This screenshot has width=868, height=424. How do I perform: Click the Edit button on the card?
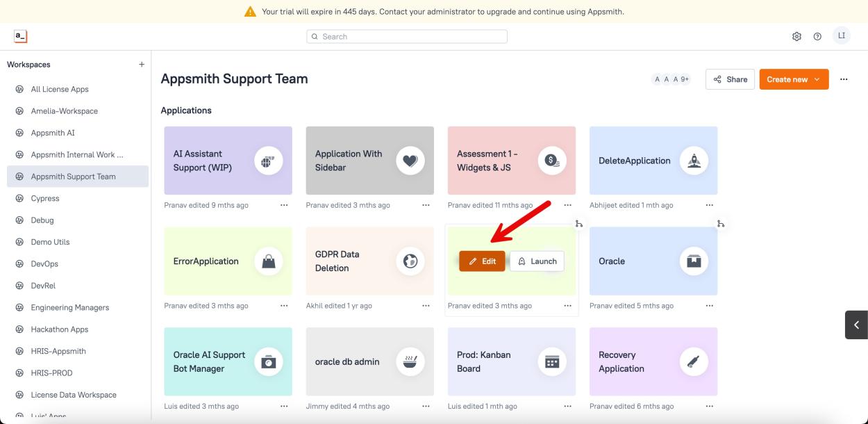[482, 261]
